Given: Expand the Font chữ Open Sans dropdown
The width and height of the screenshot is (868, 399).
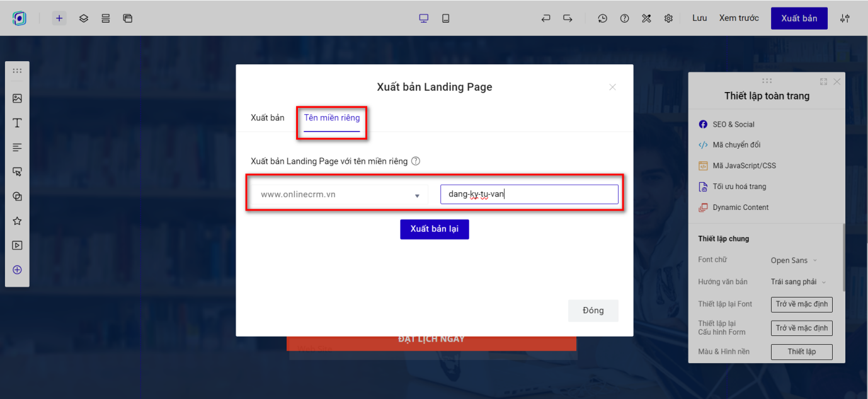Looking at the screenshot, I should pyautogui.click(x=794, y=260).
